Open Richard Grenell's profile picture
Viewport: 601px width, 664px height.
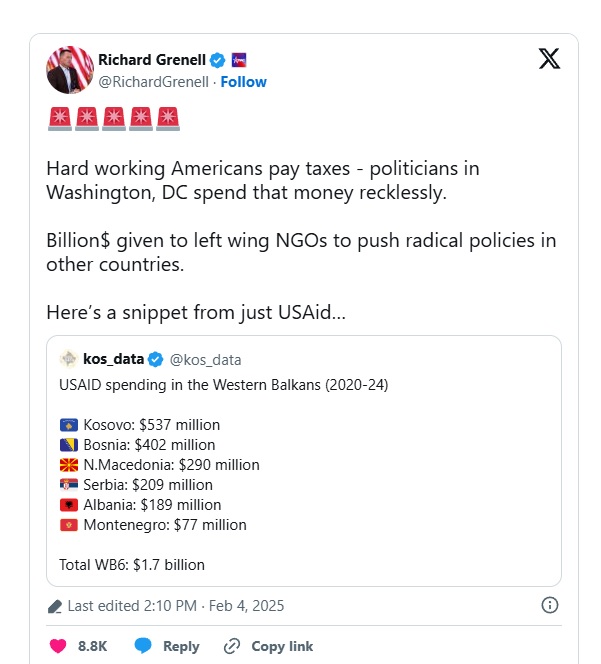tap(70, 70)
